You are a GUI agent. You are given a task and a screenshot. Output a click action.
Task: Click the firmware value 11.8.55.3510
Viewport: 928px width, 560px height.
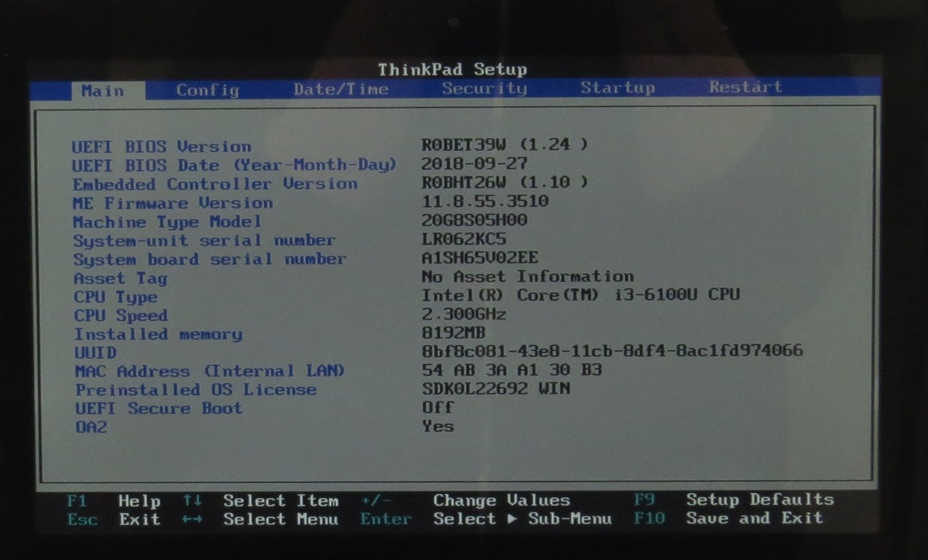[x=485, y=202]
